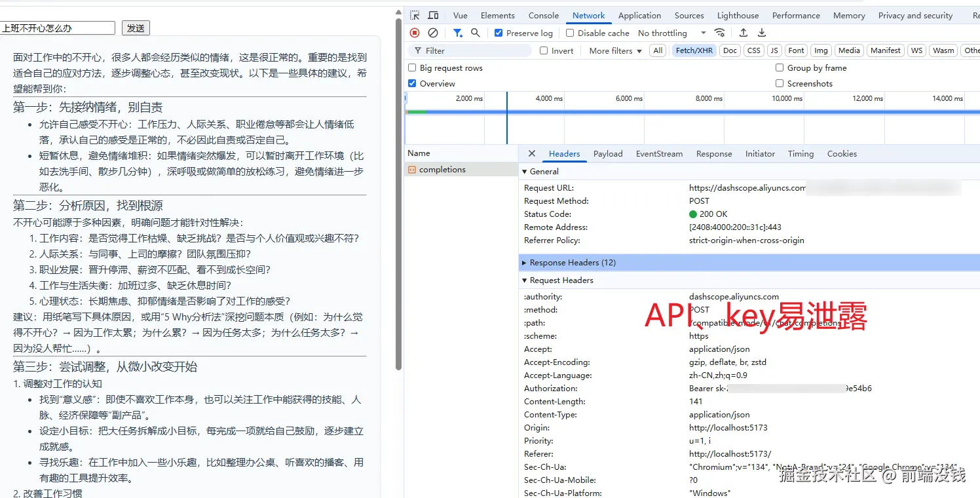
Task: Click the page vertical scrollbar thumb
Action: pos(398,195)
